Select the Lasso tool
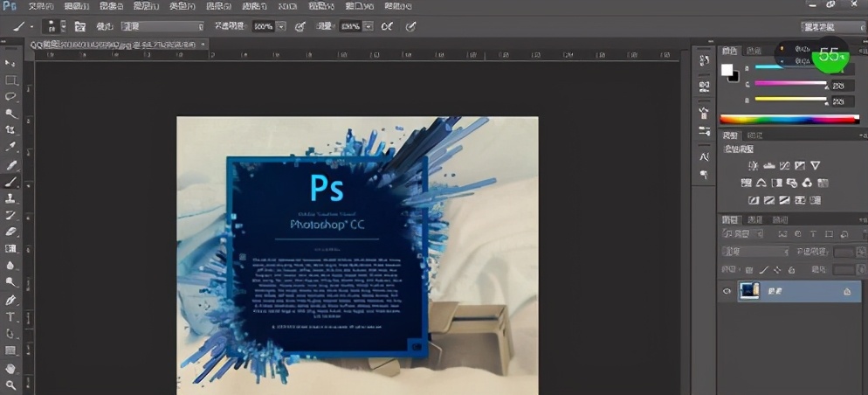Image resolution: width=868 pixels, height=395 pixels. [10, 97]
